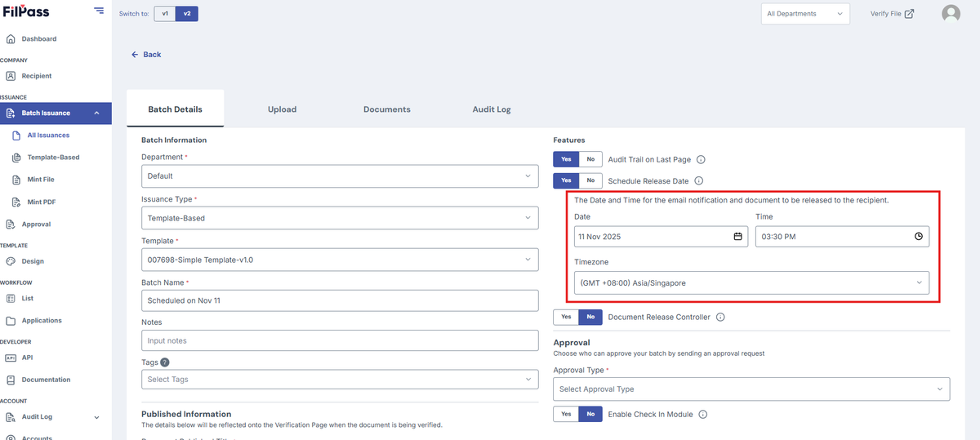Click the Batch Issuance document icon
The height and width of the screenshot is (440, 980).
point(11,113)
